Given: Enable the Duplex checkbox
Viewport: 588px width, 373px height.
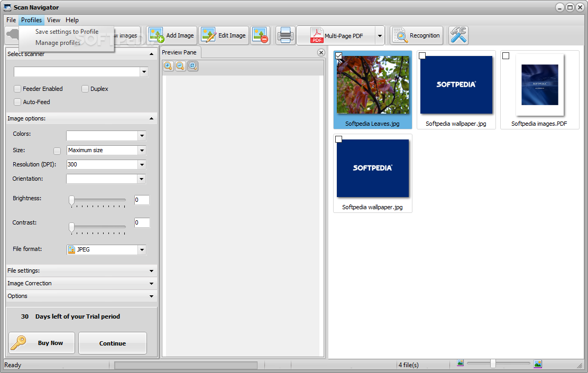Looking at the screenshot, I should click(x=85, y=89).
